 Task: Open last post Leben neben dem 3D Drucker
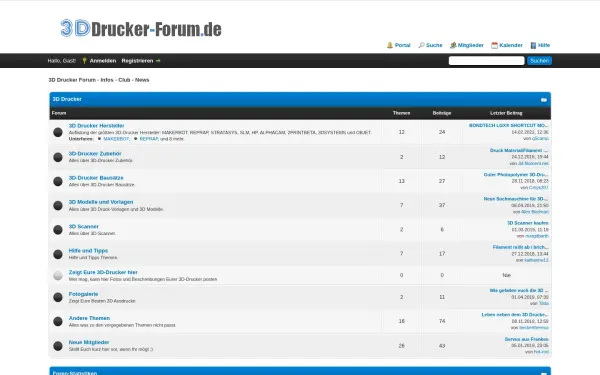(x=515, y=315)
